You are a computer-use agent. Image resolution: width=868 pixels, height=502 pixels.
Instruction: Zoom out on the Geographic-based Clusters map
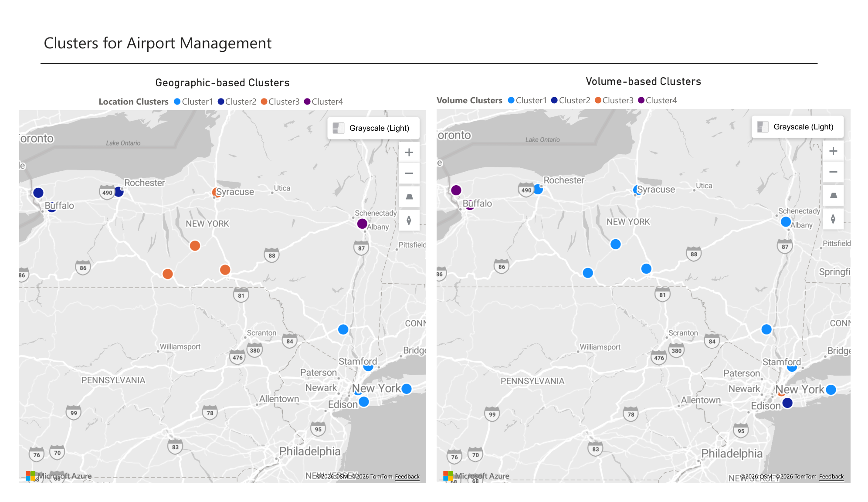pyautogui.click(x=409, y=173)
